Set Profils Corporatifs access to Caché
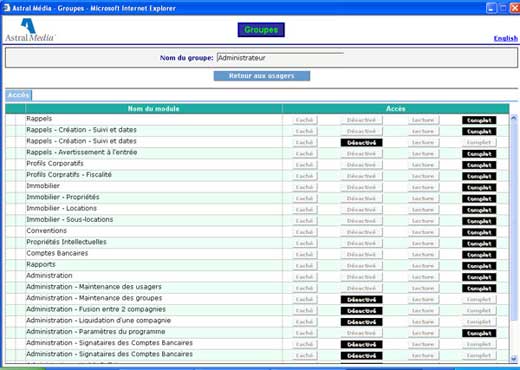520x370 pixels. (x=305, y=165)
